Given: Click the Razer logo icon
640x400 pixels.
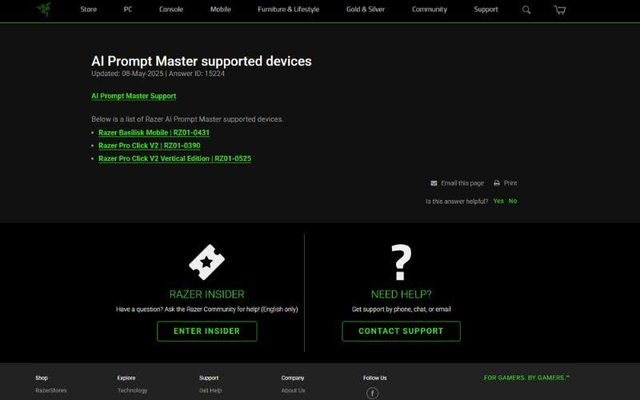Looking at the screenshot, I should click(x=44, y=9).
